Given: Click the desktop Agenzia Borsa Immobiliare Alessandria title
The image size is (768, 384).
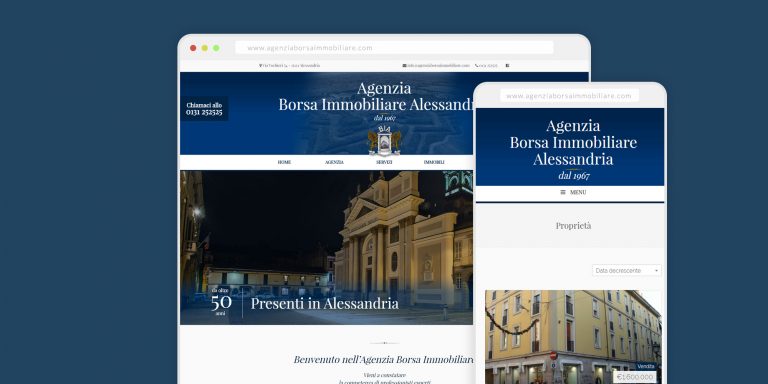Looking at the screenshot, I should (376, 96).
